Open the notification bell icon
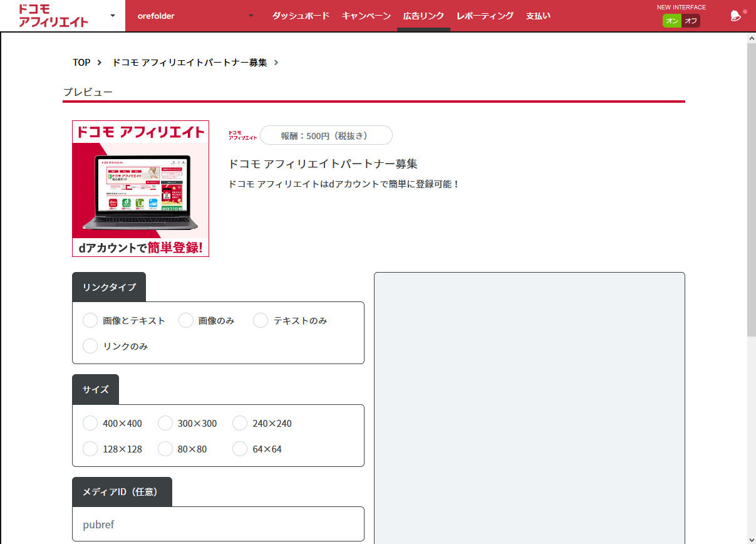This screenshot has height=544, width=756. tap(735, 16)
